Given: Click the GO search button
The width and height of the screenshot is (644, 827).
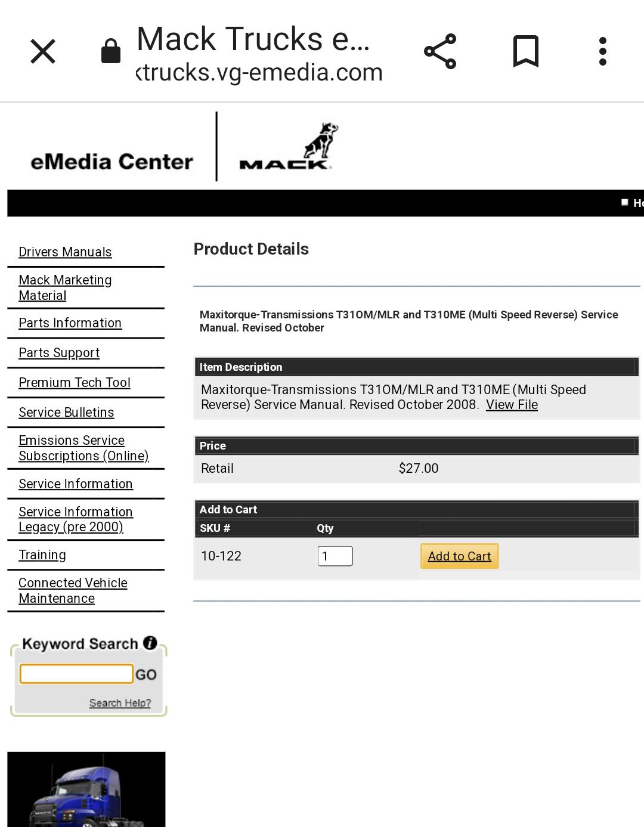Looking at the screenshot, I should [x=146, y=674].
